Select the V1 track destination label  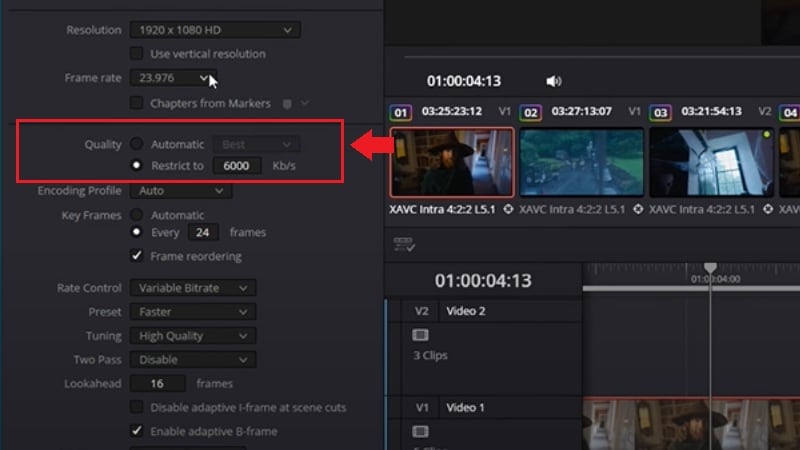[421, 408]
